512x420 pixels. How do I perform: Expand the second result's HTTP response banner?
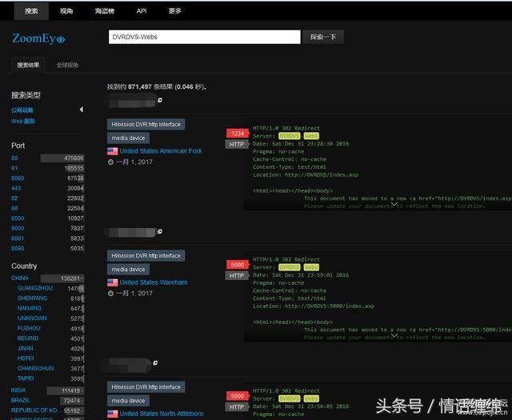pos(394,335)
